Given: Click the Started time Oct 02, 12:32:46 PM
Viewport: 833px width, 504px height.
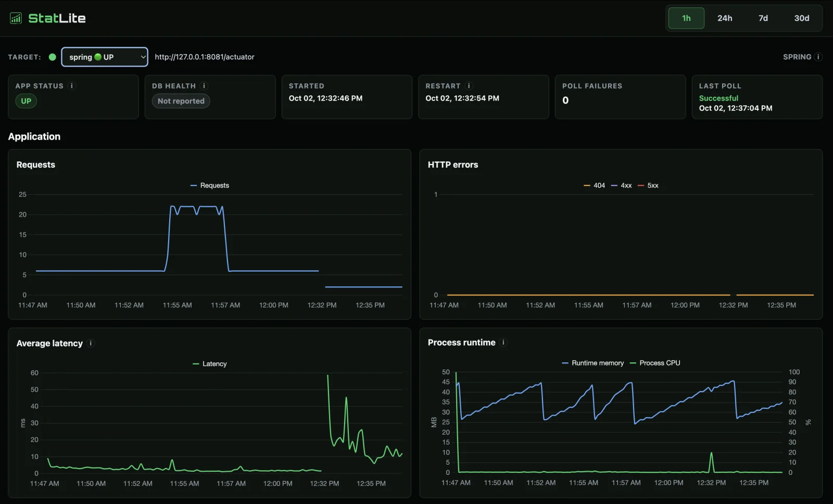Looking at the screenshot, I should click(x=325, y=98).
